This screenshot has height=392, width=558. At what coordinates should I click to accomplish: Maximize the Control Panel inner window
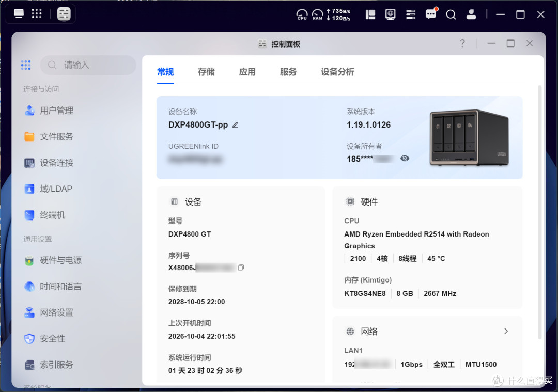[510, 43]
